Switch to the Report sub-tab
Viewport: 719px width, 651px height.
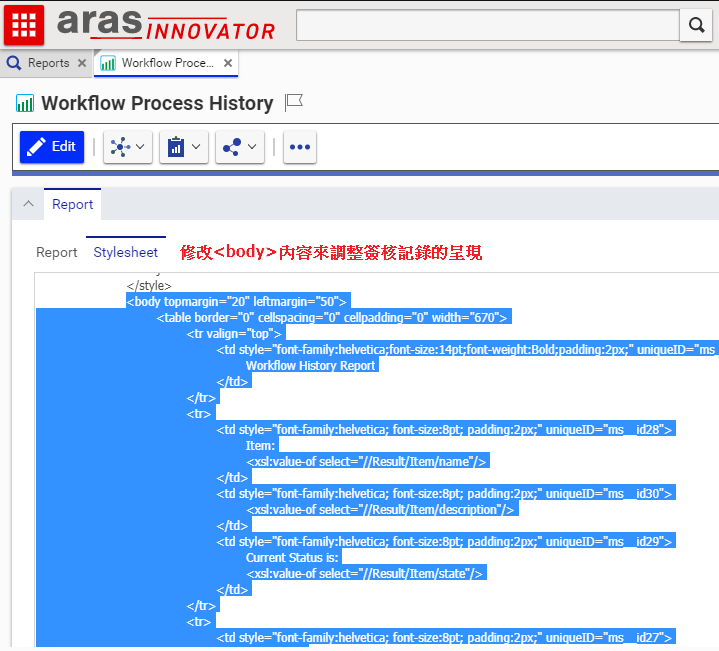tap(57, 252)
